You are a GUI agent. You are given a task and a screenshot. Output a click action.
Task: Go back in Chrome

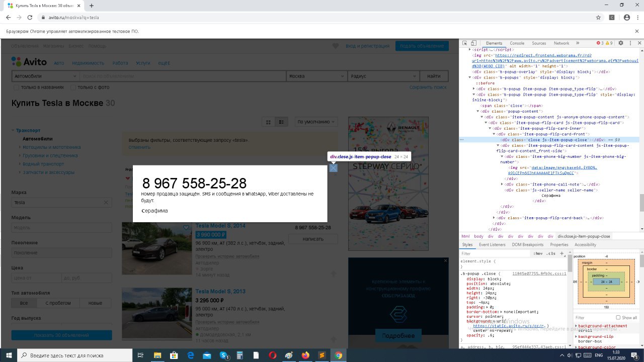coord(8,17)
